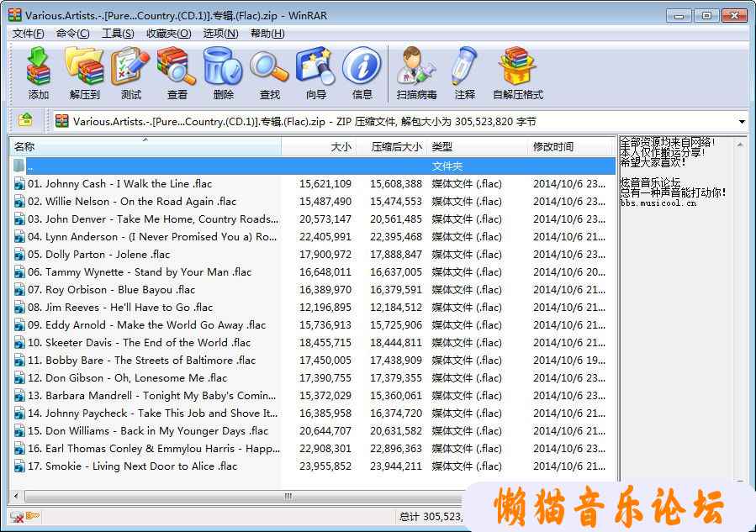Sort by 大小 column header

coord(319,146)
